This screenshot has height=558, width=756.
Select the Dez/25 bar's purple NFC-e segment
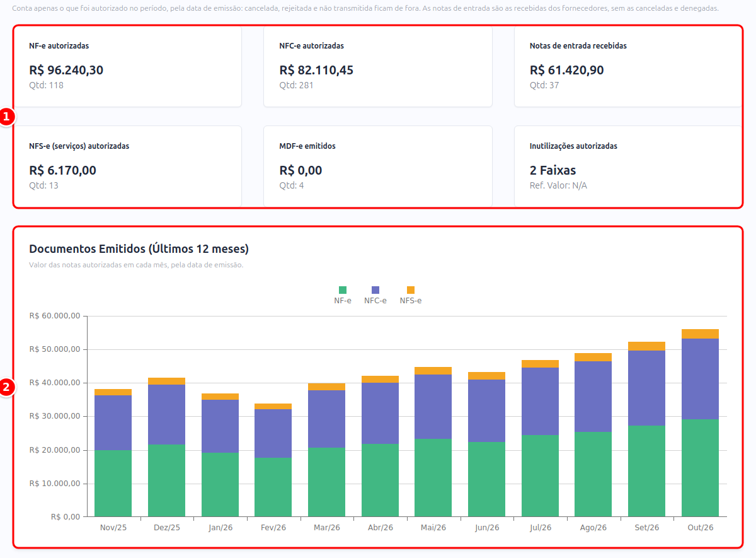166,414
